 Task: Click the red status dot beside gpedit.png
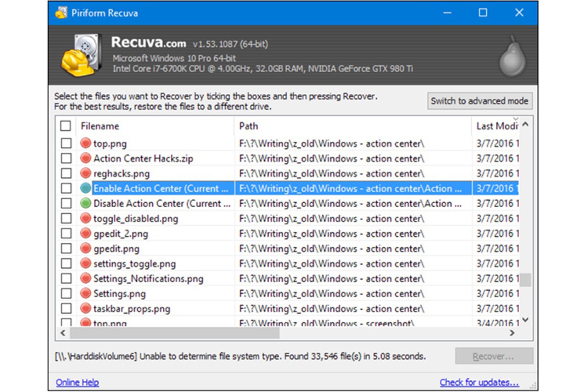tap(85, 248)
